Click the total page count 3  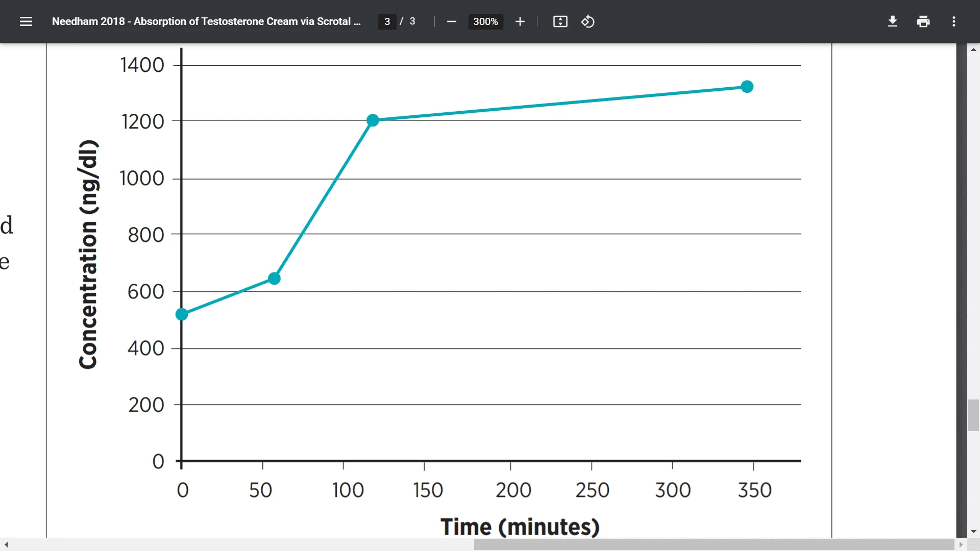(x=412, y=21)
